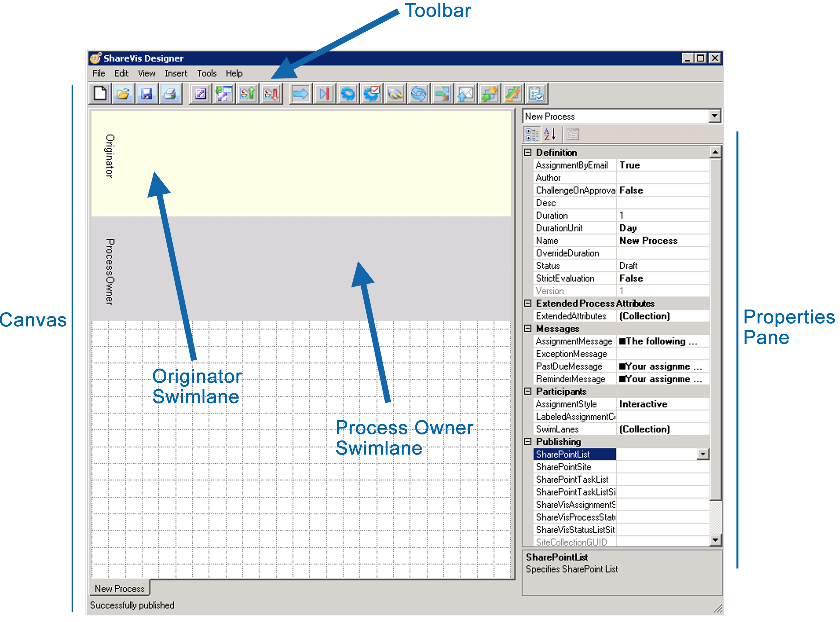Image resolution: width=840 pixels, height=622 pixels.
Task: Open the New Process object dropdown
Action: click(715, 116)
